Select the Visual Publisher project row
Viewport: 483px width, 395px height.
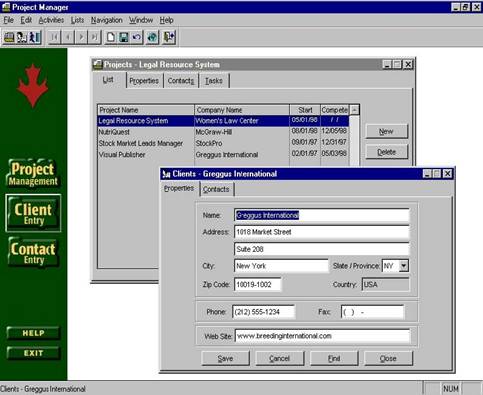coord(223,155)
